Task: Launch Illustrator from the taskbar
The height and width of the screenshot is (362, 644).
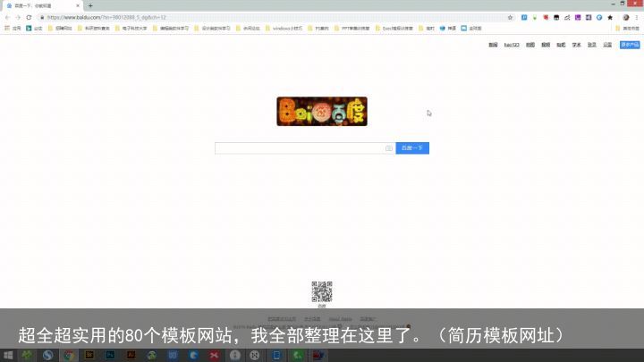Action: pyautogui.click(x=131, y=356)
